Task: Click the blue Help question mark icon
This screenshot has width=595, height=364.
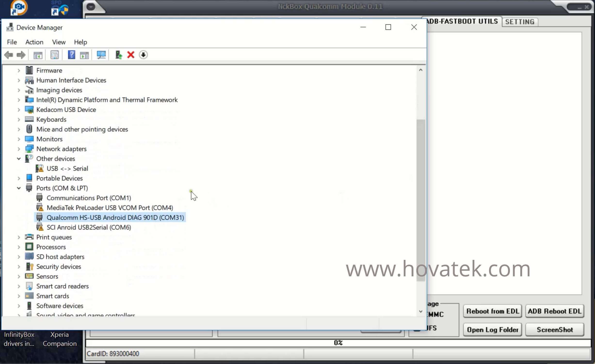Action: tap(71, 55)
